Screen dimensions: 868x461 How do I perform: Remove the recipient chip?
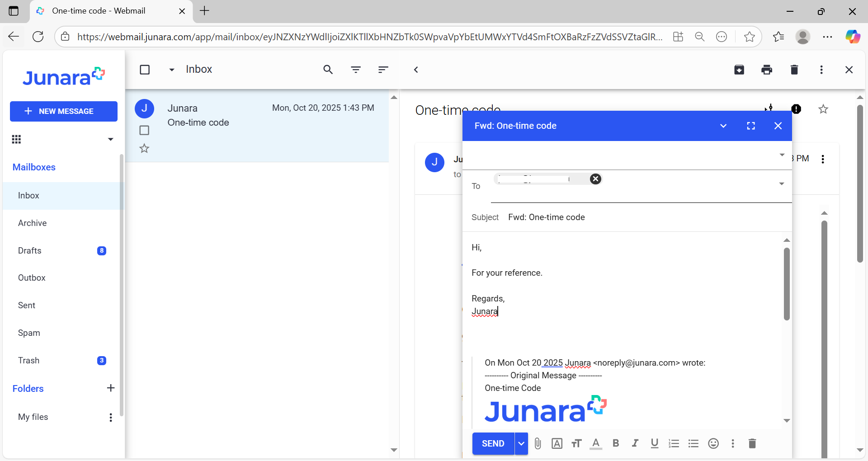tap(596, 179)
